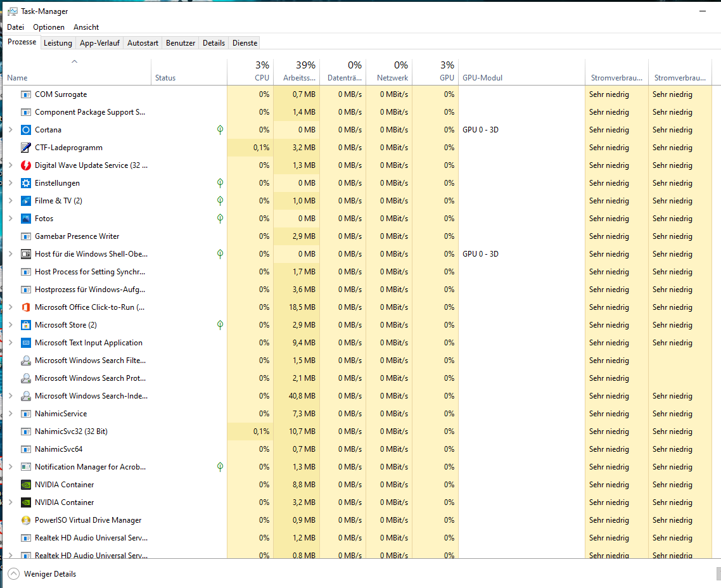Click Fotos' green leaf status icon
The width and height of the screenshot is (721, 588).
[220, 219]
